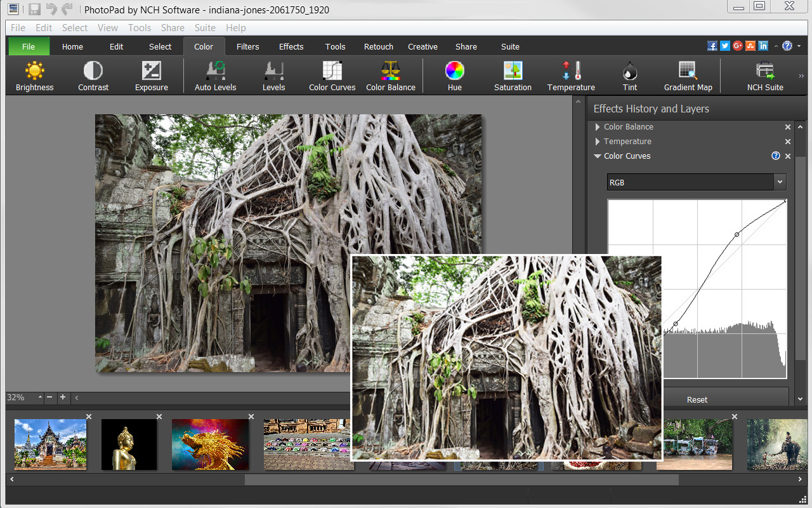Apply Auto Levels to the image
Image resolution: width=812 pixels, height=508 pixels.
pos(215,75)
